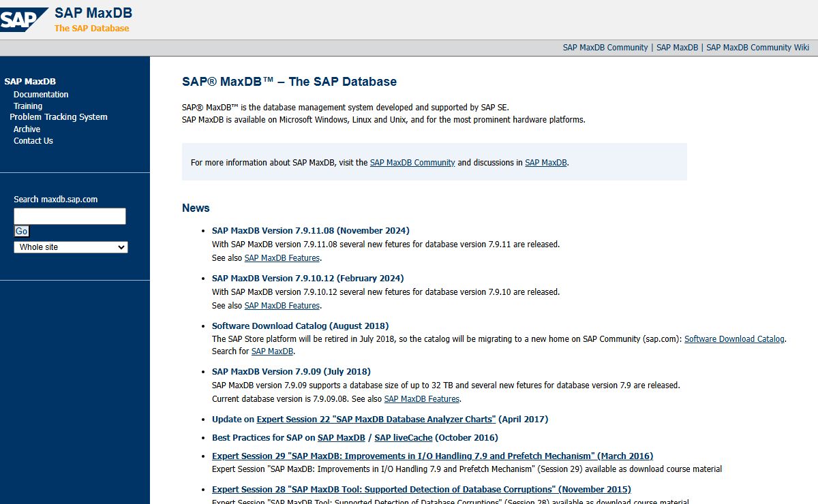Open SAP liveCache Best Practices link
818x504 pixels.
tap(404, 438)
